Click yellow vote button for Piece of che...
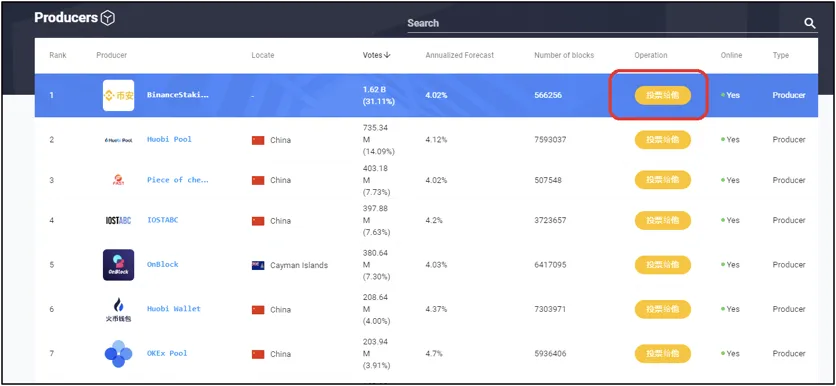This screenshot has height=386, width=836. click(663, 180)
